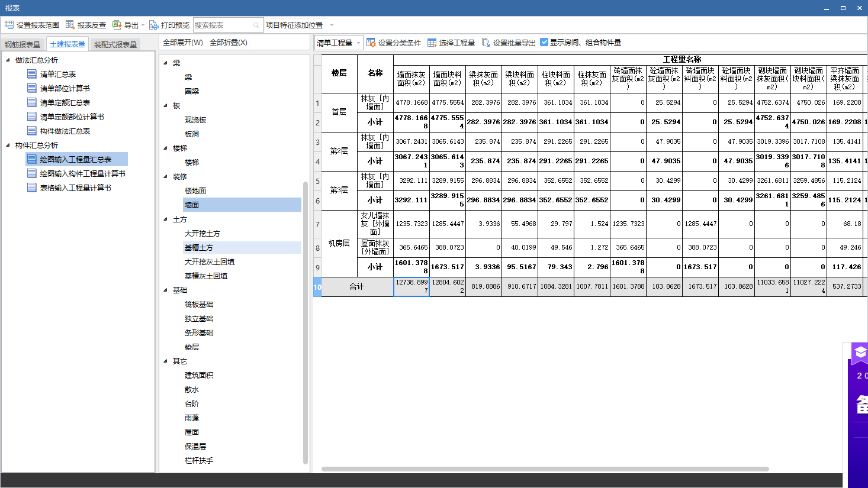
Task: Click 全部折叠(X) button
Action: click(x=229, y=43)
